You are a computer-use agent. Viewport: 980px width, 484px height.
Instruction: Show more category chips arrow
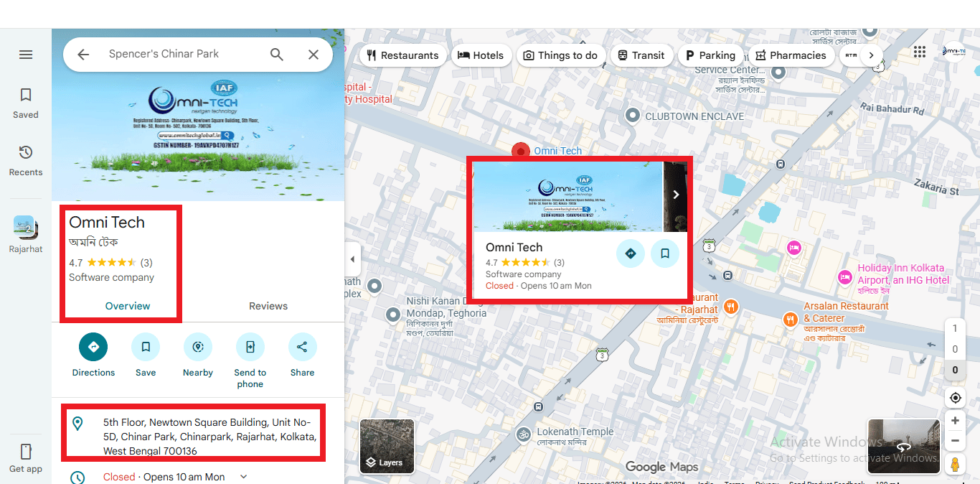coord(871,55)
